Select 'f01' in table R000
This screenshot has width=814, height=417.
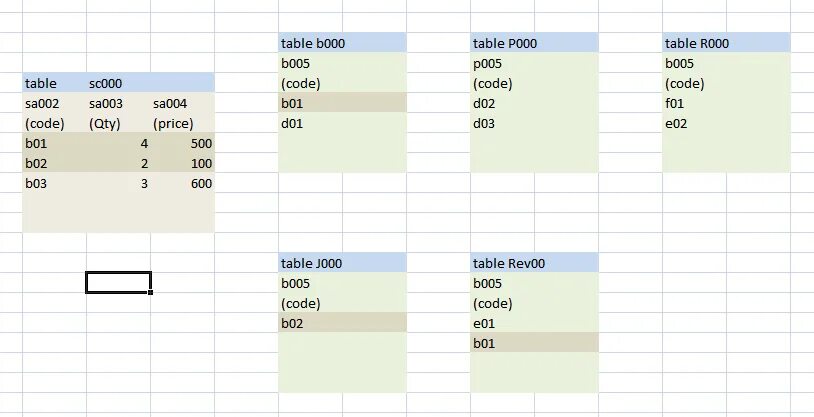726,103
